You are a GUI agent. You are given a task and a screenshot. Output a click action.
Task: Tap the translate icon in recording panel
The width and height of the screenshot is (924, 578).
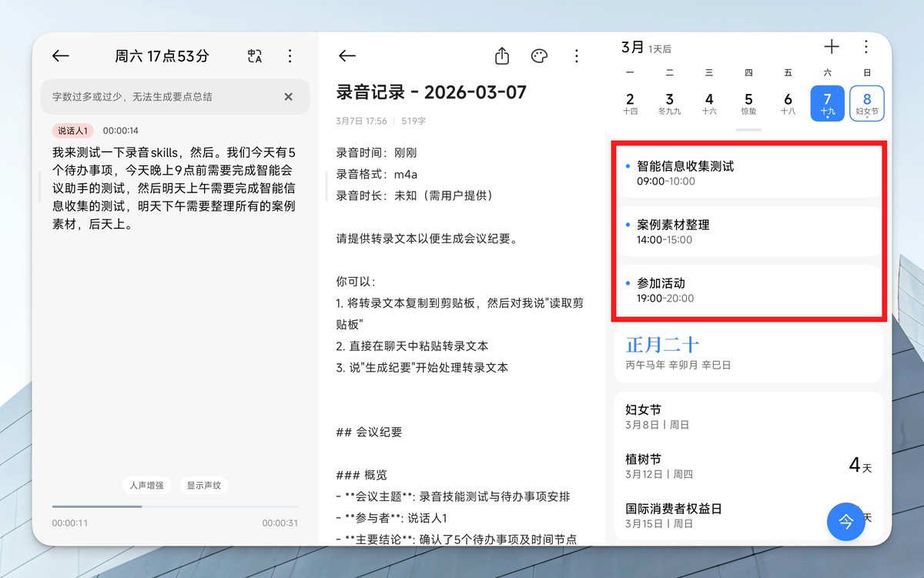click(x=255, y=56)
